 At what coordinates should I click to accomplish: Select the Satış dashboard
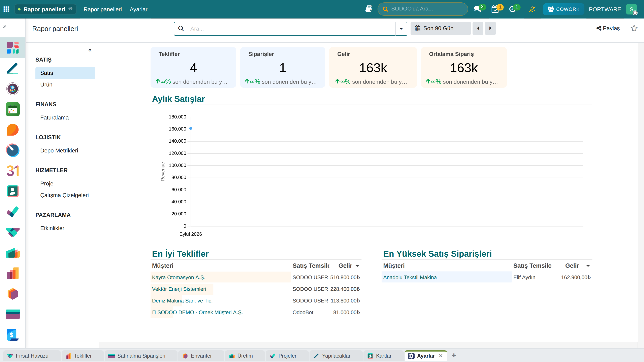tap(65, 73)
